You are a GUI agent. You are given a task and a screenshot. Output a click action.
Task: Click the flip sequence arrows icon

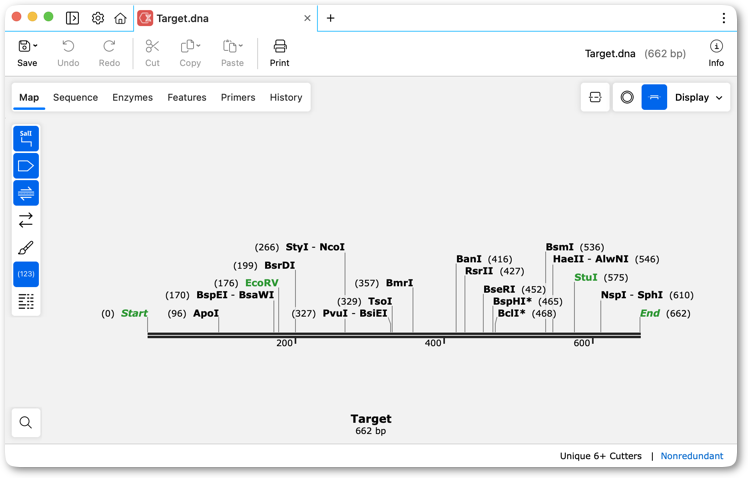26,220
